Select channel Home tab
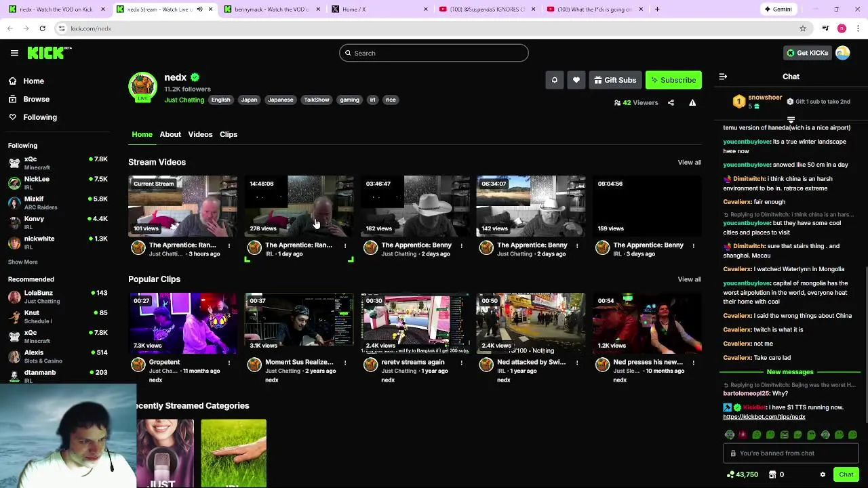This screenshot has height=488, width=868. click(142, 134)
